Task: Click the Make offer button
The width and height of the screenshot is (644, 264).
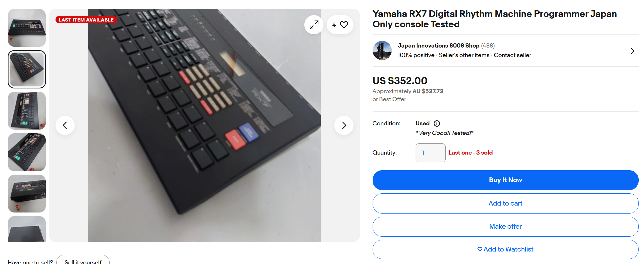Action: (x=505, y=227)
